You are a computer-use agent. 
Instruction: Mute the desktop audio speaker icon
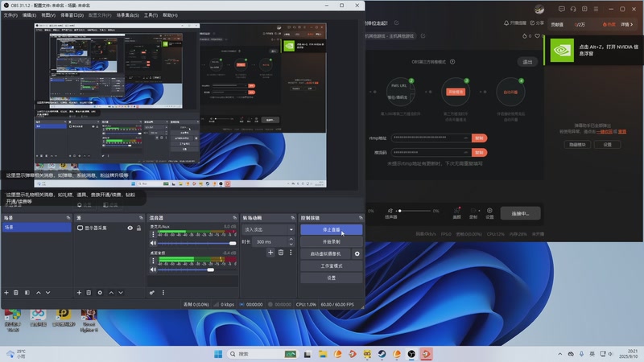(x=153, y=269)
